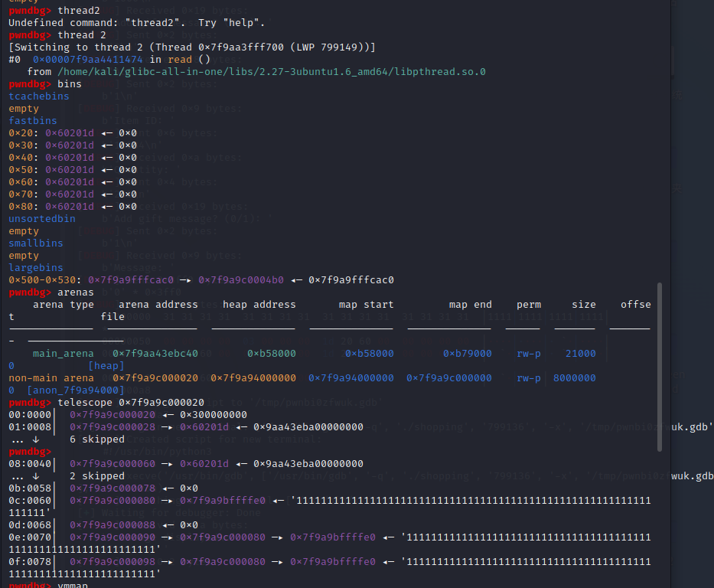Click the '2 skipped' telescope line

click(x=97, y=476)
